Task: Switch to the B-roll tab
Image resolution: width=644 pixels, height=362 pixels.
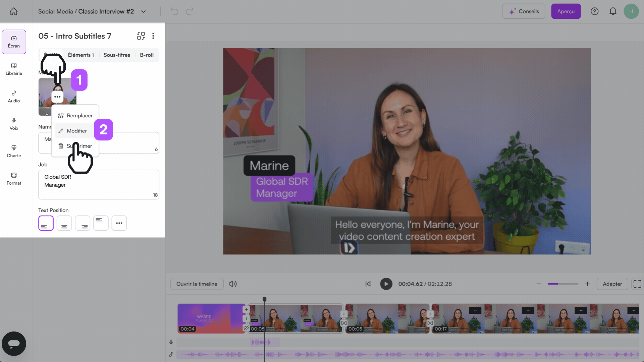Action: tap(147, 55)
